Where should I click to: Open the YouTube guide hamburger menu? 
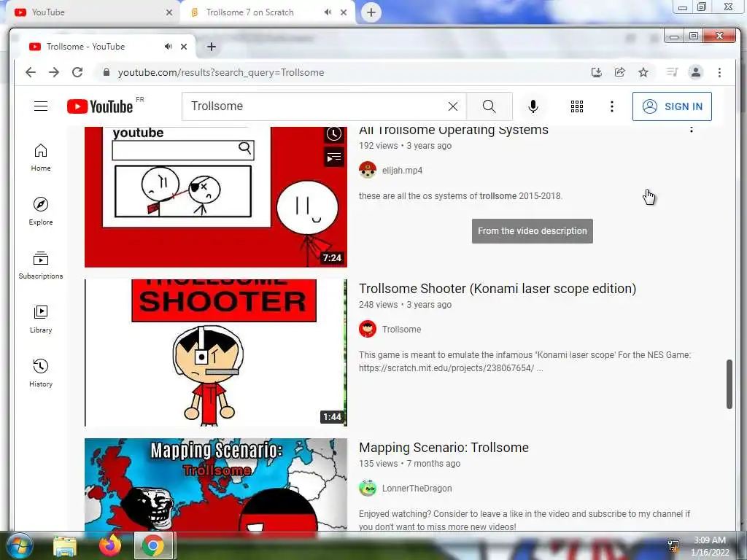click(41, 106)
